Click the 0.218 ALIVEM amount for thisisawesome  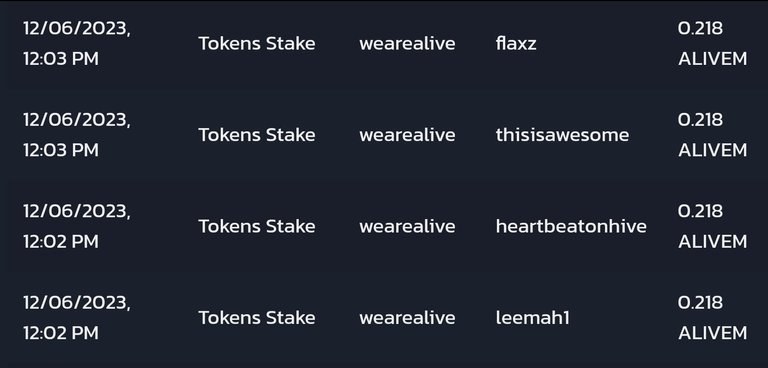pyautogui.click(x=713, y=135)
